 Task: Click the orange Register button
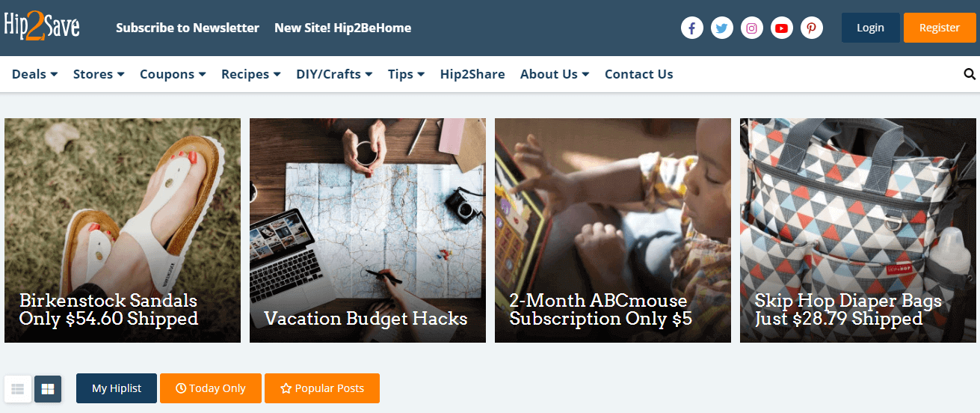(940, 28)
